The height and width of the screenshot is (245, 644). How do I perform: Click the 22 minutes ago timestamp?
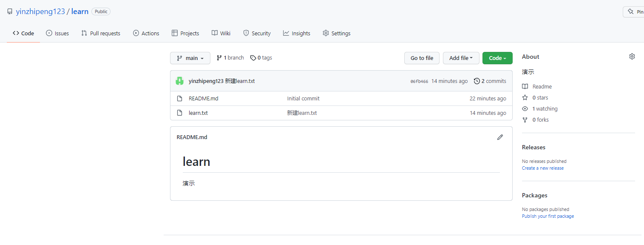488,99
